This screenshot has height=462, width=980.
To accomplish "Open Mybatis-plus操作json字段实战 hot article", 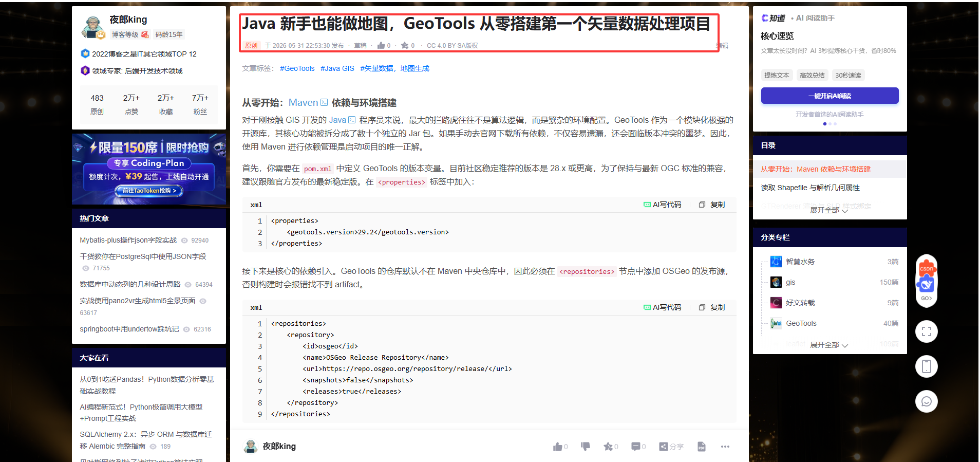I will 128,240.
